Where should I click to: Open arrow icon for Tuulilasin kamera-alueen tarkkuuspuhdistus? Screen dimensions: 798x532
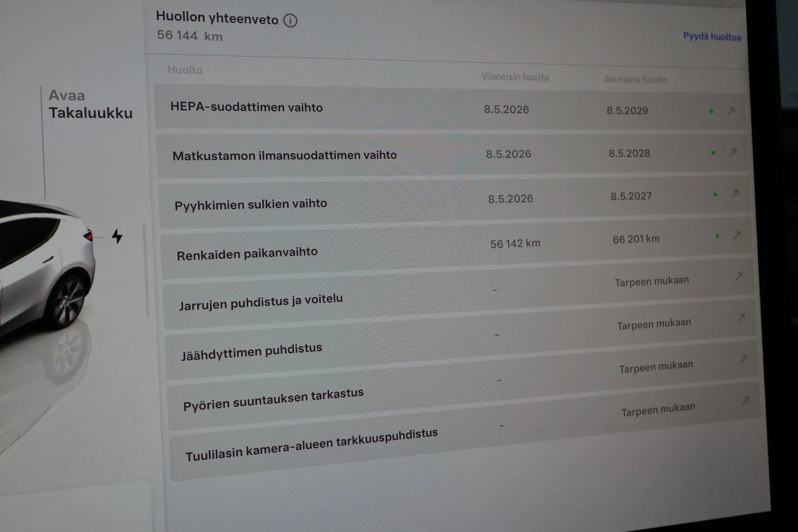[x=745, y=401]
